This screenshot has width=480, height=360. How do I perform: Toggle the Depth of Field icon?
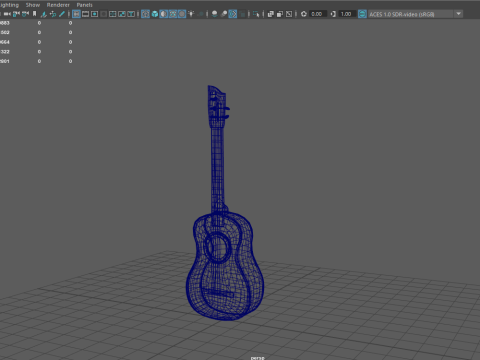coord(243,14)
